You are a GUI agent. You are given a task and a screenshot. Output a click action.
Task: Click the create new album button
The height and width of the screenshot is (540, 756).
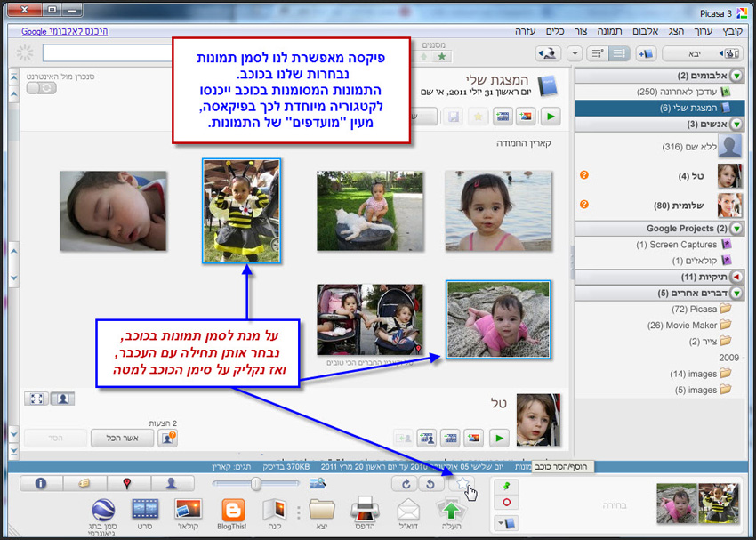point(646,53)
